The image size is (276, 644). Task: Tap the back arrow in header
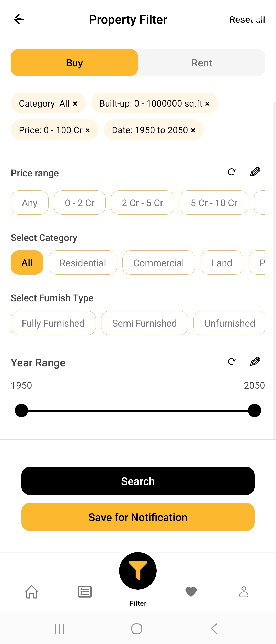click(19, 19)
